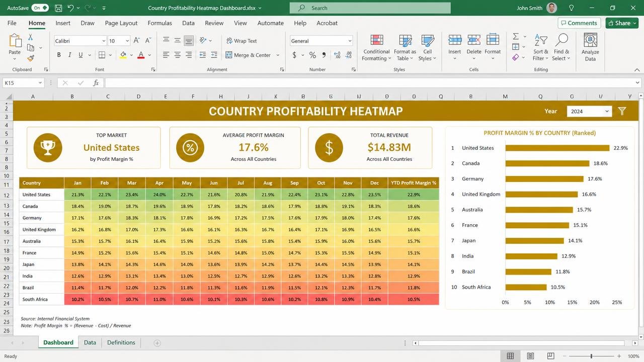The image size is (644, 362).
Task: Click the Increase Indent icon
Action: (214, 55)
